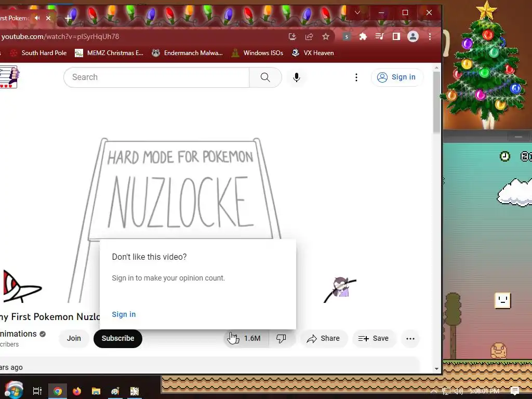Click the install app icon in address bar
532x399 pixels.
(x=292, y=37)
